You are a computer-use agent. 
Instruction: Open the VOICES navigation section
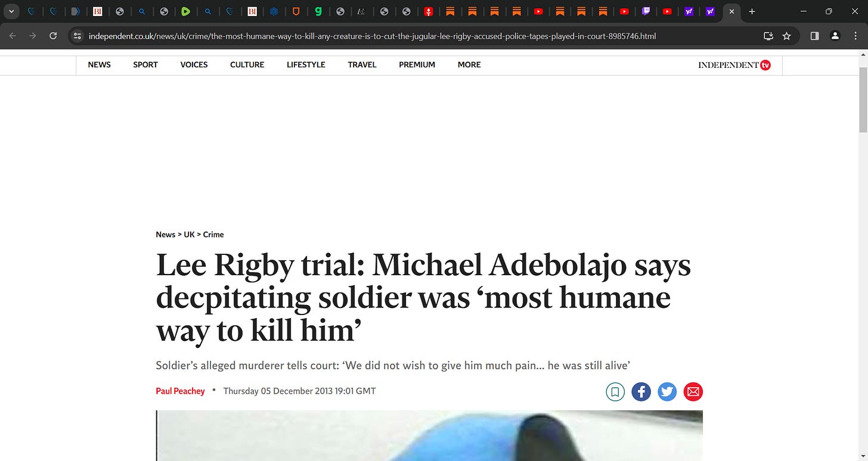point(194,65)
